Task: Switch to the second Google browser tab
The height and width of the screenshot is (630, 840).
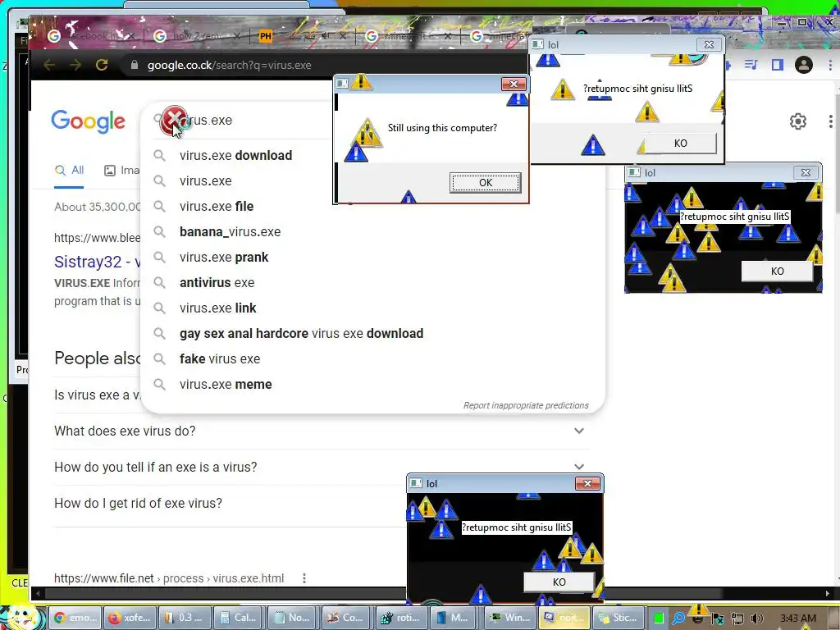Action: point(195,36)
